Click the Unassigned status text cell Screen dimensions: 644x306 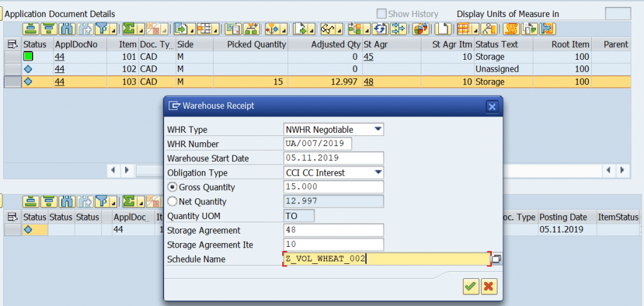(503, 69)
